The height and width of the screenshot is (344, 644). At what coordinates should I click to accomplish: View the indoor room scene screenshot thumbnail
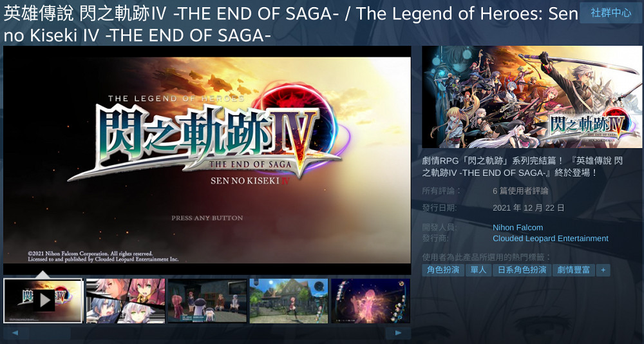click(207, 300)
